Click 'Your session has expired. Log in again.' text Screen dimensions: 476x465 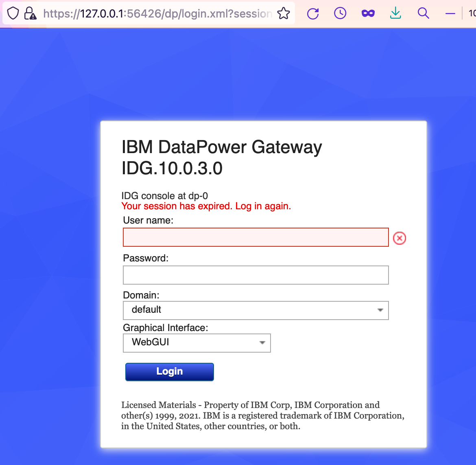pos(206,206)
